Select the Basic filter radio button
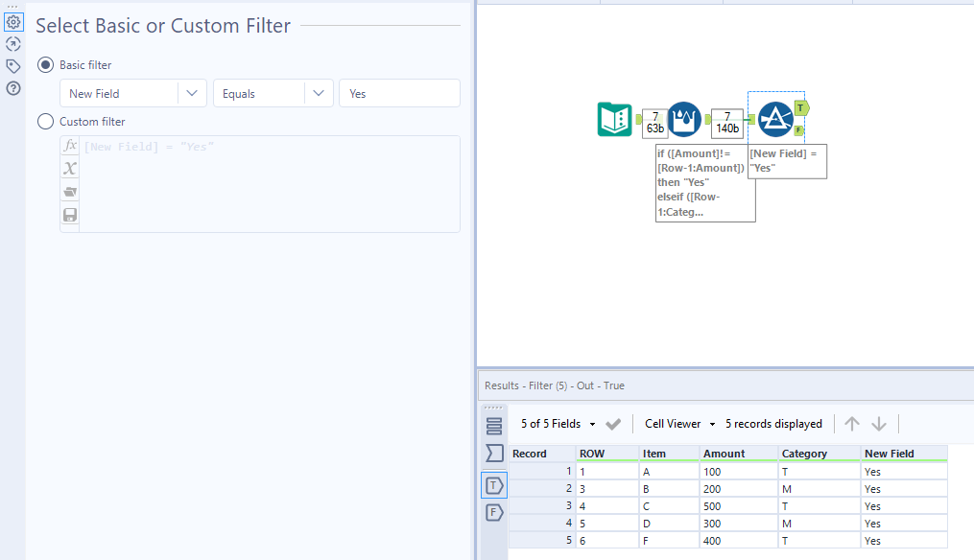 46,65
